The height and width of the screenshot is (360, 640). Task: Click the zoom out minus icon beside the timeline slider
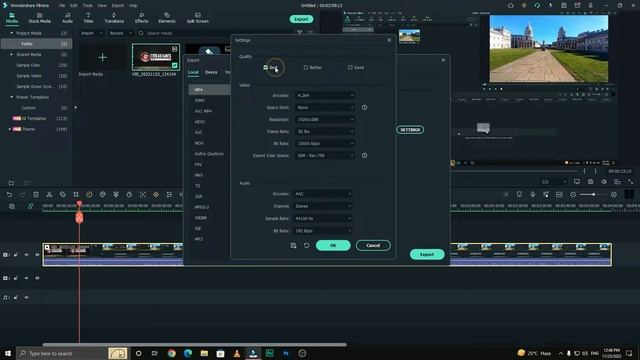pyautogui.click(x=573, y=195)
